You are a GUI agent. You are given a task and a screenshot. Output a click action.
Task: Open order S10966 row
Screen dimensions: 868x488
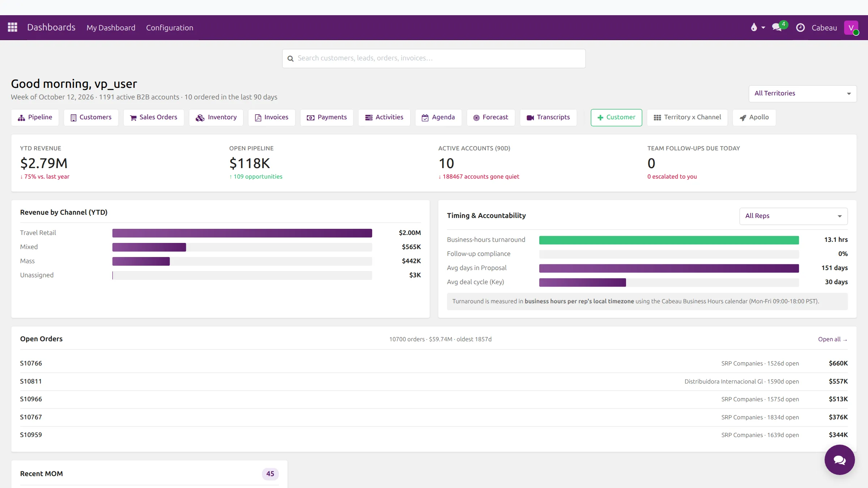434,399
